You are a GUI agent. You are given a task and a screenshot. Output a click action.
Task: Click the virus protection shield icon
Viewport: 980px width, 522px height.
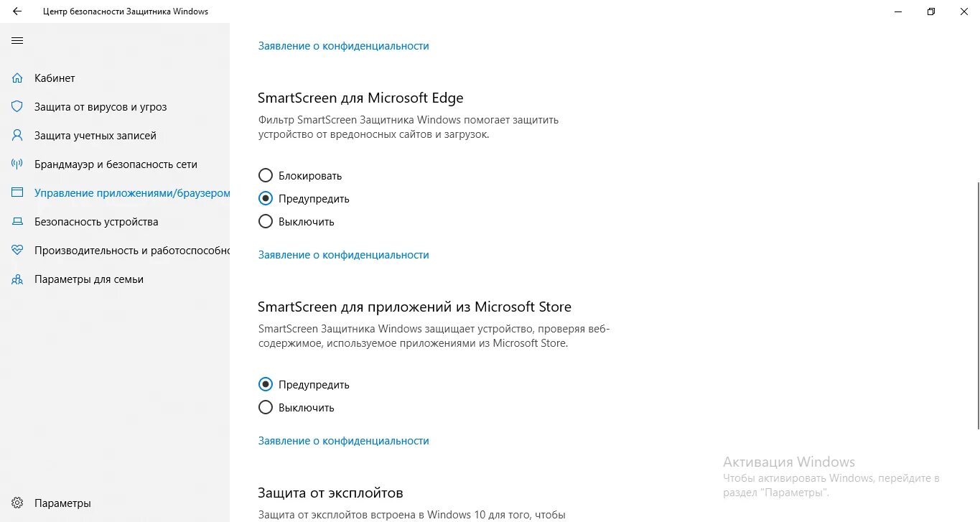click(x=17, y=107)
